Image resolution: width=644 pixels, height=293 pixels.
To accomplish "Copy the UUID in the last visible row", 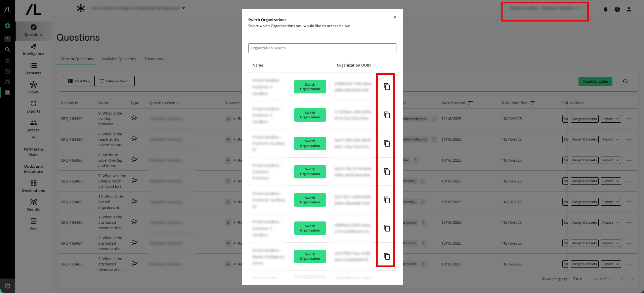I will pos(387,256).
